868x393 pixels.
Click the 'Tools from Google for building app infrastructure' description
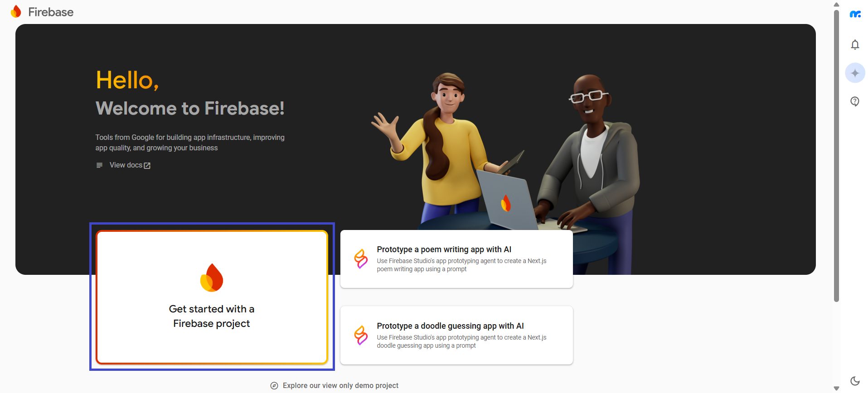(190, 143)
